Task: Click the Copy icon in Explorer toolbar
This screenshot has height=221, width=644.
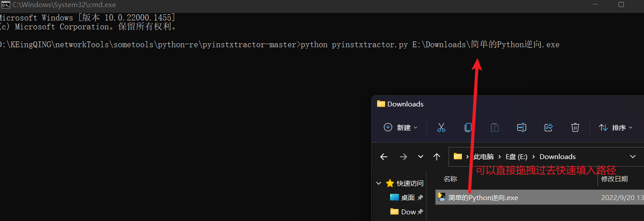Action: (468, 127)
